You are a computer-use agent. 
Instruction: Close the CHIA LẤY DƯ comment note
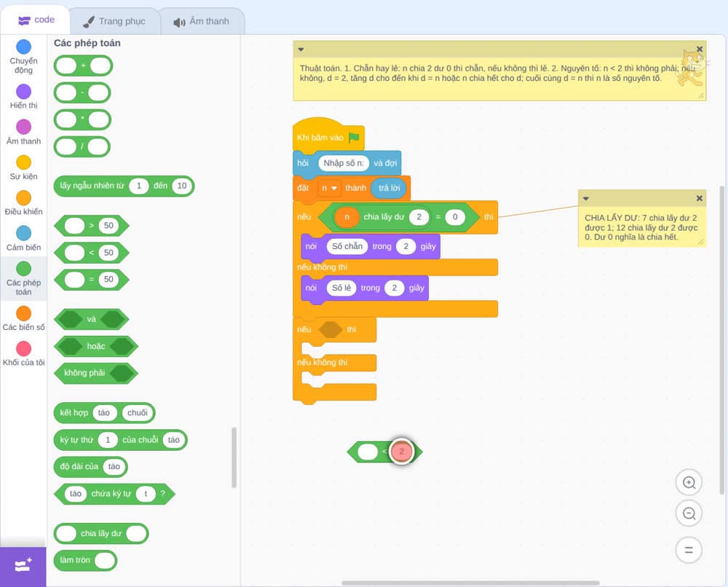(x=700, y=198)
